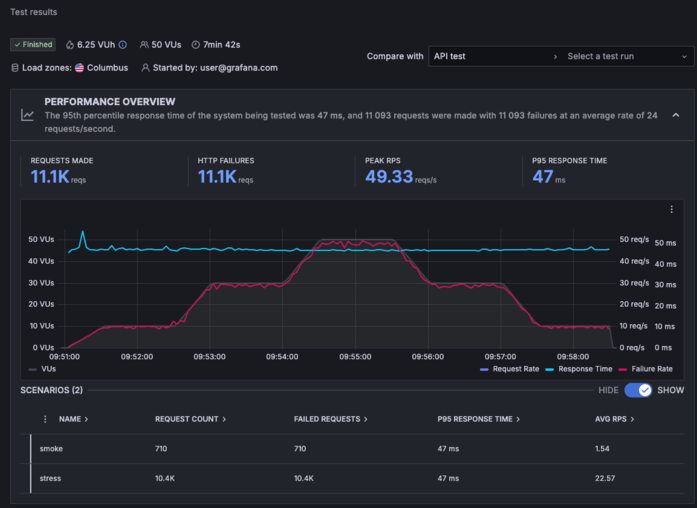The height and width of the screenshot is (508, 697).
Task: Click the virtual users people icon
Action: pos(144,45)
